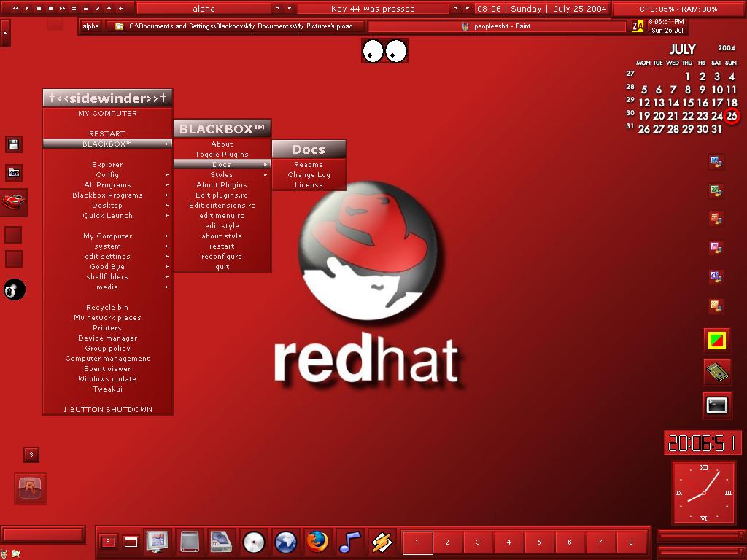
Task: Choose Toggle Plugins in the Blackbox menu
Action: [222, 155]
